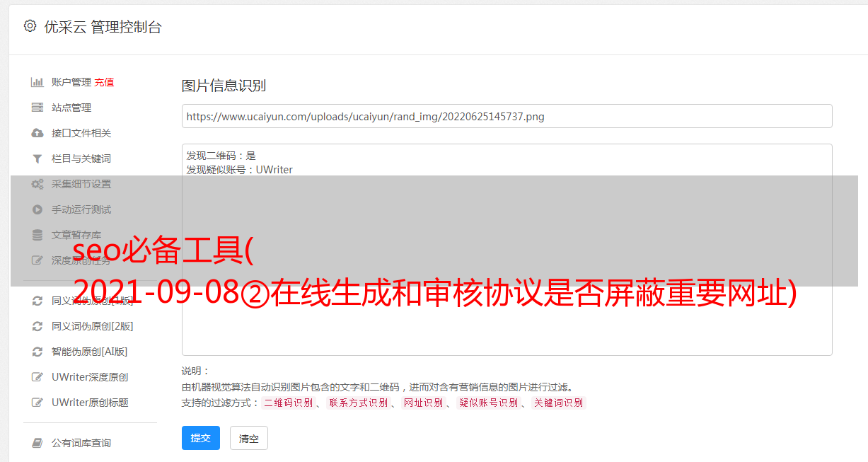The height and width of the screenshot is (462, 868).
Task: Open 同义词伪原创[2版] in the sidebar
Action: click(x=93, y=326)
